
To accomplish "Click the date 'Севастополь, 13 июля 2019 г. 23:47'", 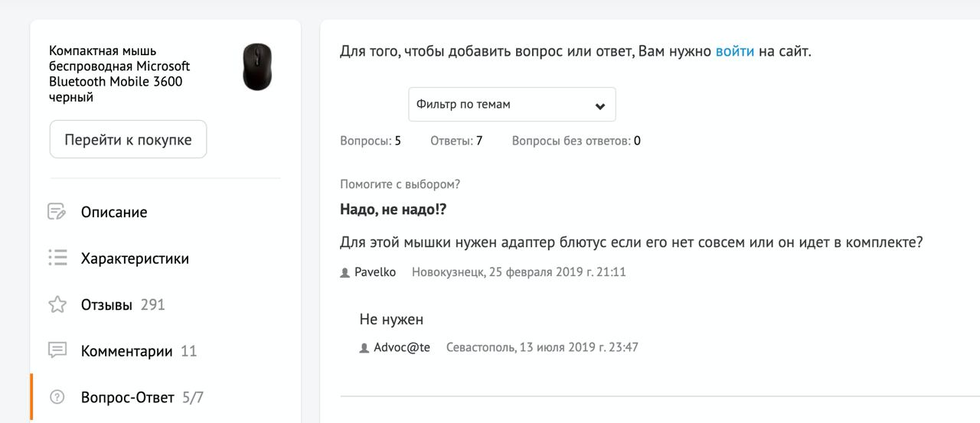I will click(542, 347).
